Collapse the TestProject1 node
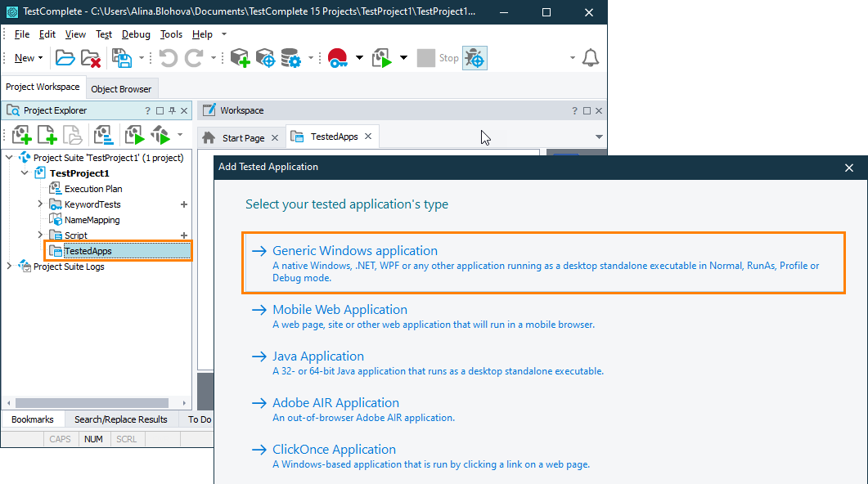The width and height of the screenshot is (868, 484). coord(23,173)
